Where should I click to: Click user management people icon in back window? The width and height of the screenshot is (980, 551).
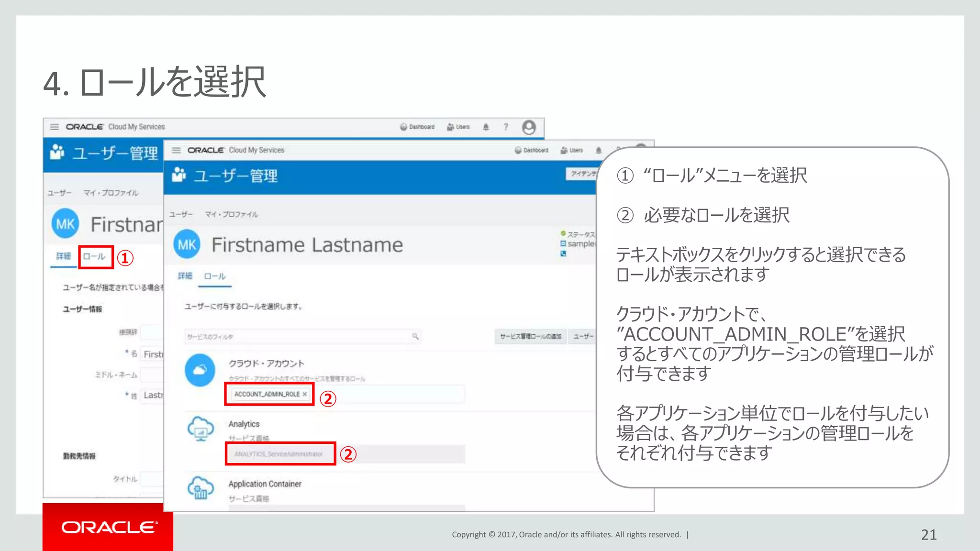(x=57, y=152)
